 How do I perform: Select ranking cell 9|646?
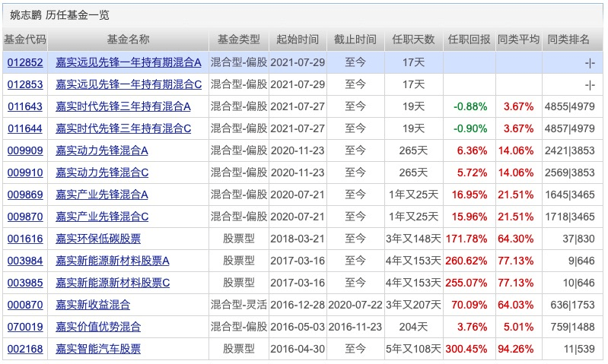[x=581, y=261]
